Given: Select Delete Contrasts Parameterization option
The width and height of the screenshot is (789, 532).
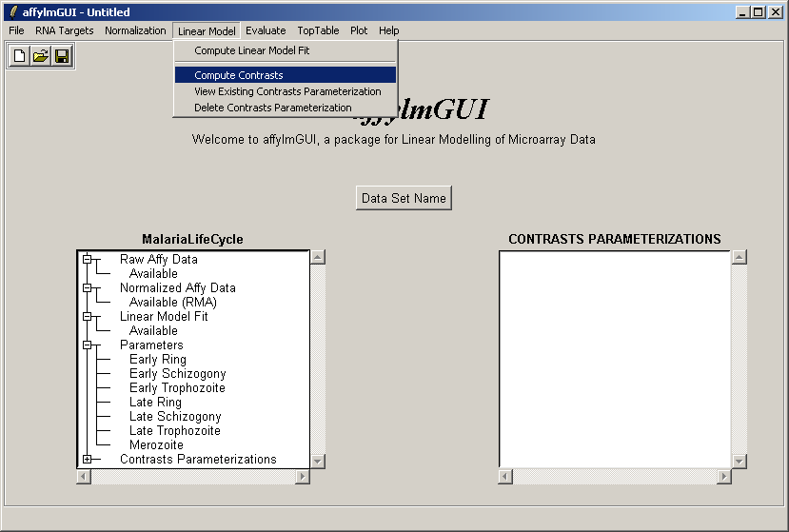Looking at the screenshot, I should pos(272,108).
